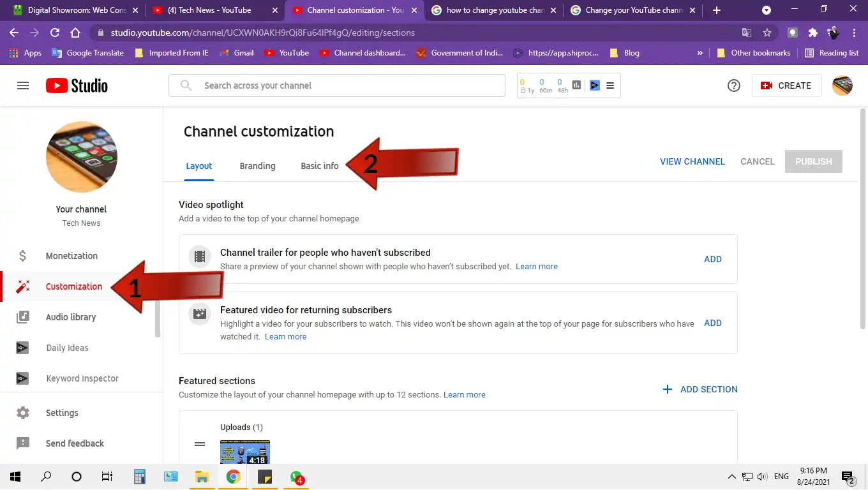The height and width of the screenshot is (490, 868).
Task: Open Other bookmarks folder
Action: 754,53
